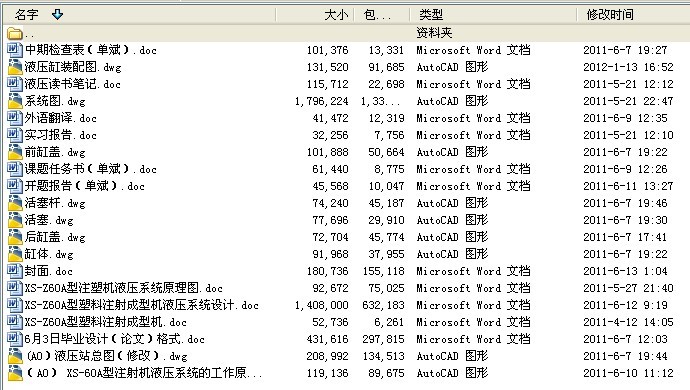Screen dimensions: 690x390
Task: Select truncated name（A0）XS-60A型注射机液压系统的工作原...
Action: (144, 373)
